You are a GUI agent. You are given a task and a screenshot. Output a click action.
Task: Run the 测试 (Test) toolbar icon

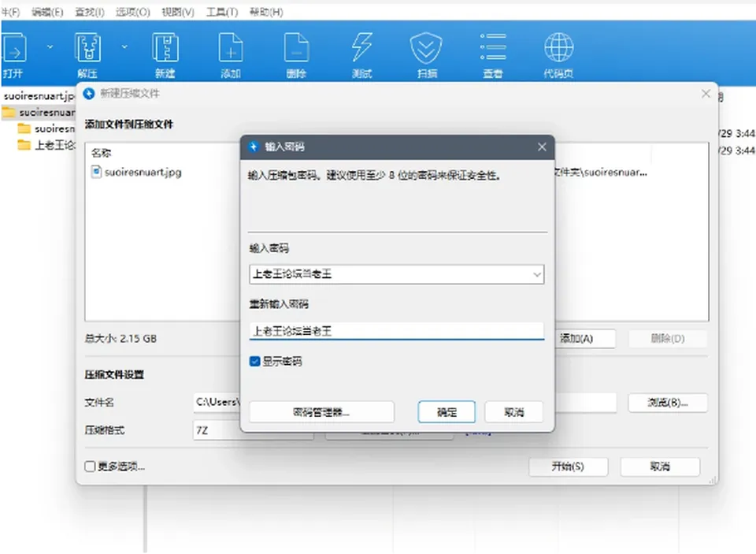point(361,47)
